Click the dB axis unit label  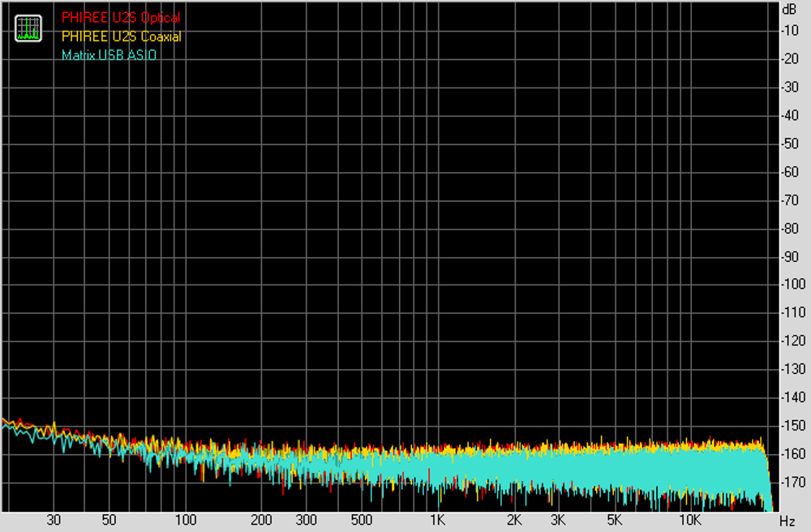[x=789, y=10]
